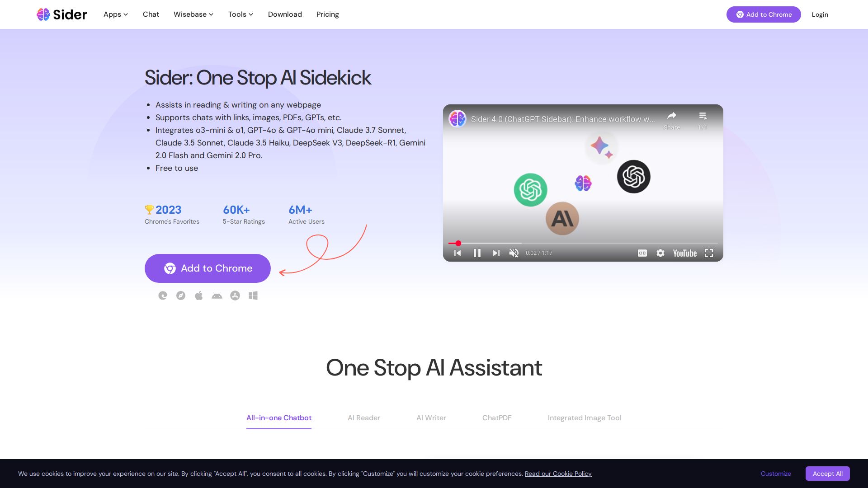
Task: Expand the Apps dropdown menu
Action: pos(116,14)
